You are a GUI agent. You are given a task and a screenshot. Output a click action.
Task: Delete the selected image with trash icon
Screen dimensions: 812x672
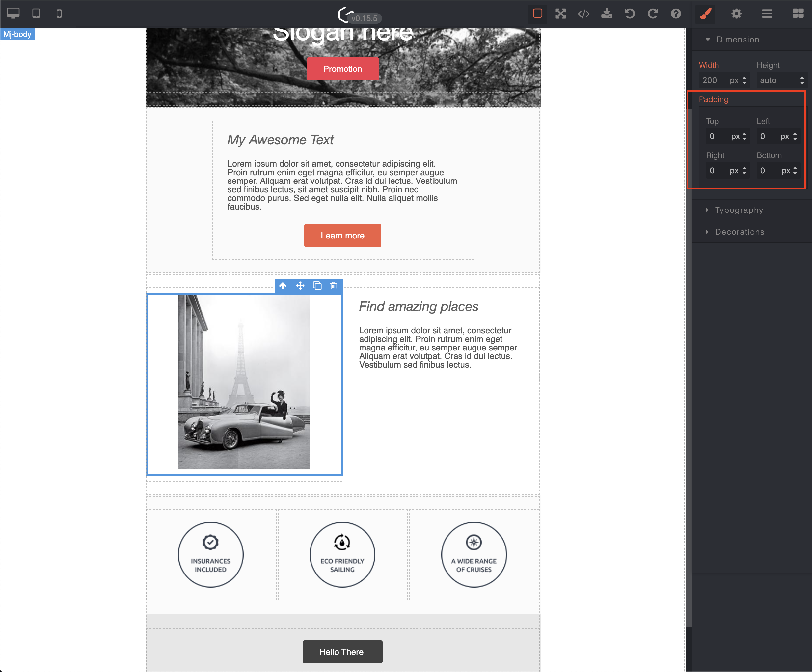(x=333, y=286)
